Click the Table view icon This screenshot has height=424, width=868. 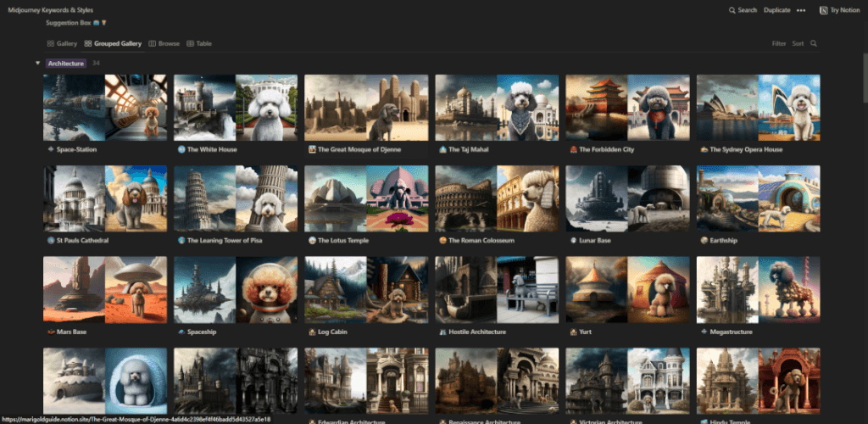pyautogui.click(x=190, y=43)
